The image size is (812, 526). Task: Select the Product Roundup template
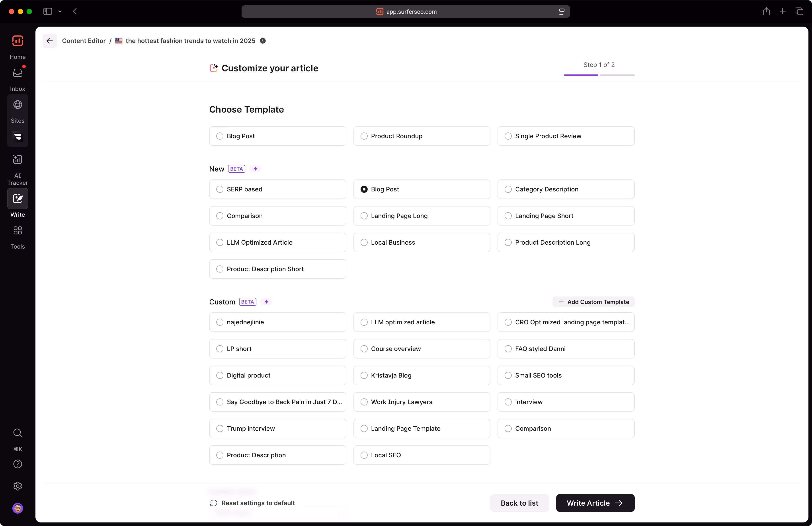[x=421, y=136]
